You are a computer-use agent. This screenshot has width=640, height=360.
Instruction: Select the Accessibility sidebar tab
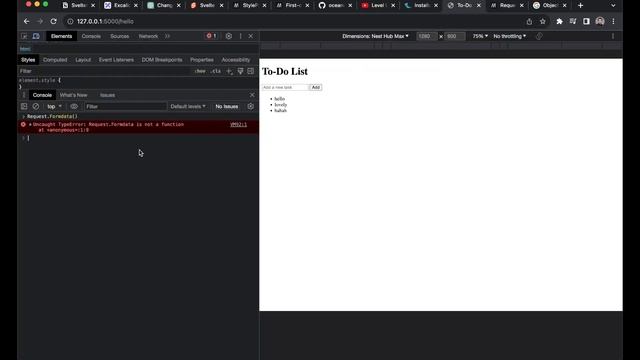pyautogui.click(x=236, y=60)
